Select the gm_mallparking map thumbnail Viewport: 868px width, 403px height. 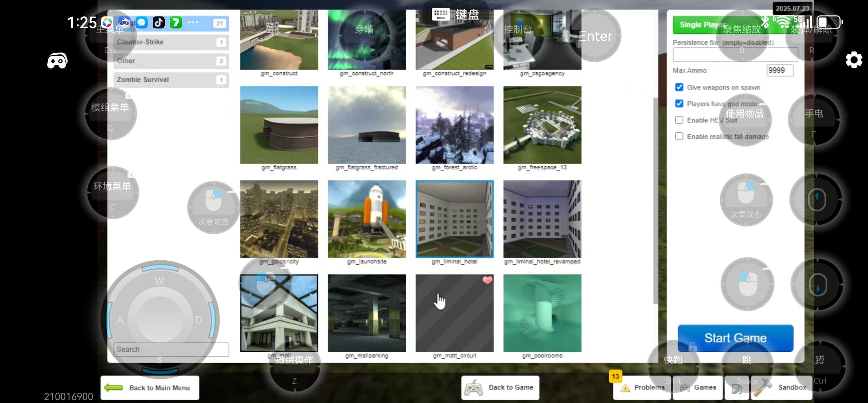(x=367, y=313)
